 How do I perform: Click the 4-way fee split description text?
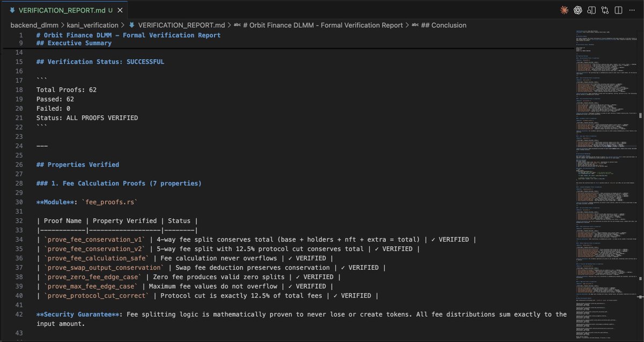(289, 240)
